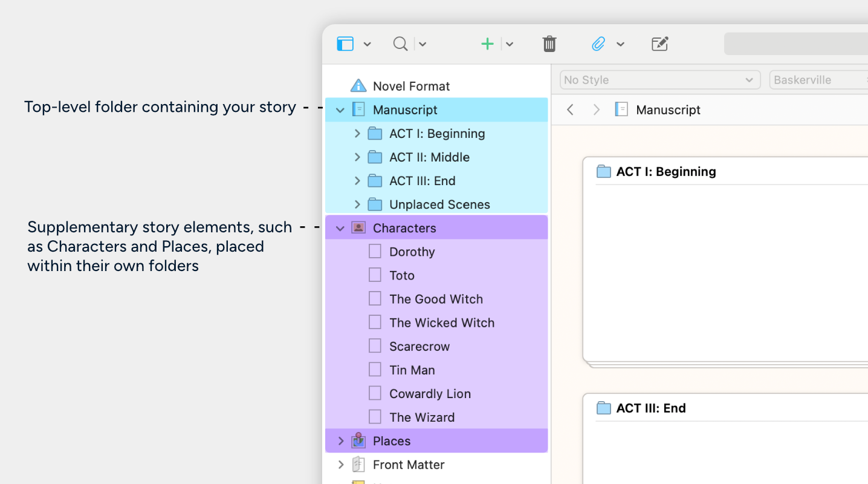Expand the Front Matter folder
The width and height of the screenshot is (868, 484).
[x=341, y=464]
